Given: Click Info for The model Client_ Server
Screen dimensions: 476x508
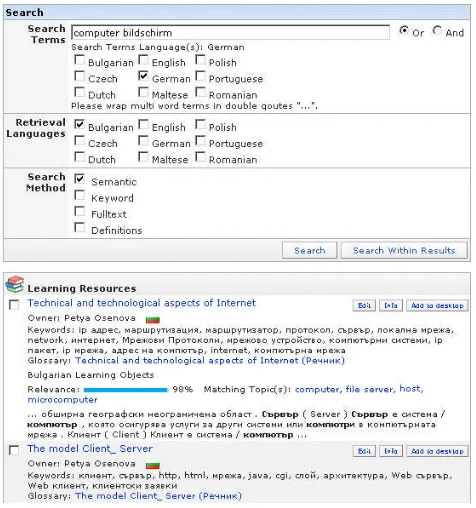Looking at the screenshot, I should [x=391, y=451].
